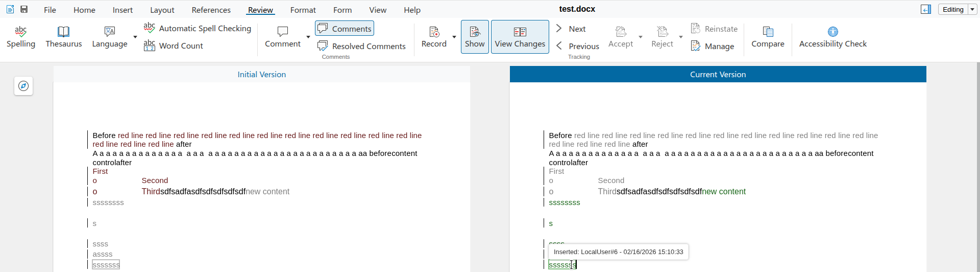This screenshot has height=272, width=980.
Task: Click the Manage changes icon
Action: click(695, 46)
